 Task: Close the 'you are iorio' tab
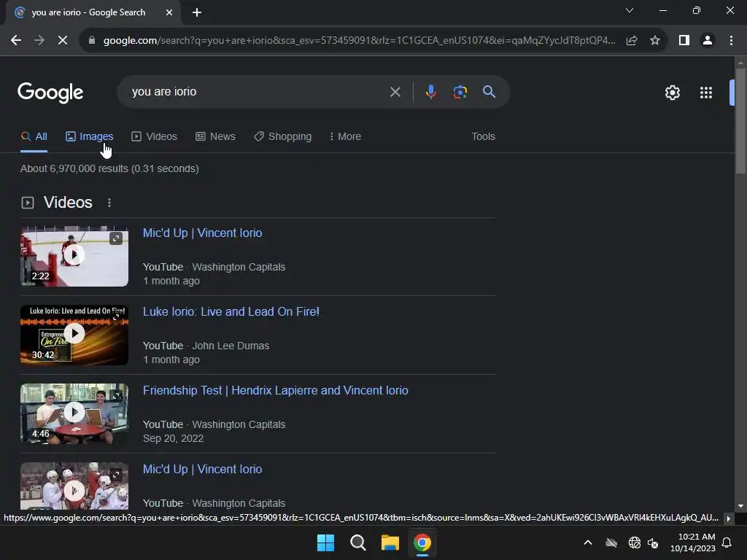coord(169,12)
